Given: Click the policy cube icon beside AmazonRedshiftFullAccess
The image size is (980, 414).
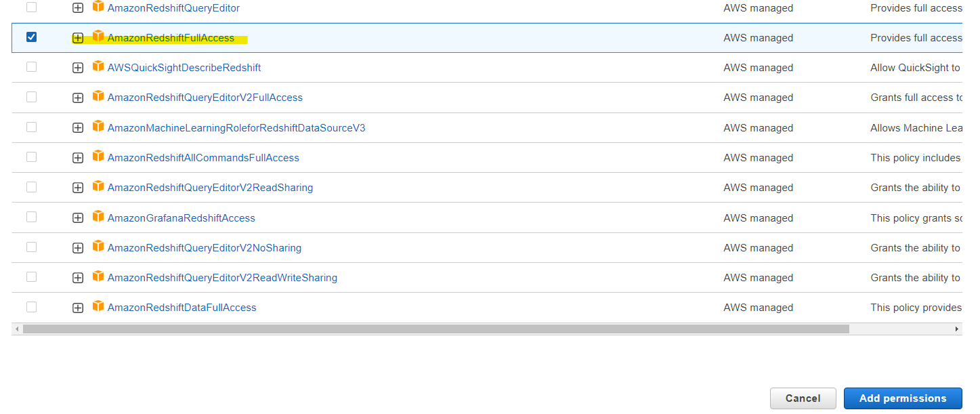Looking at the screenshot, I should 98,37.
